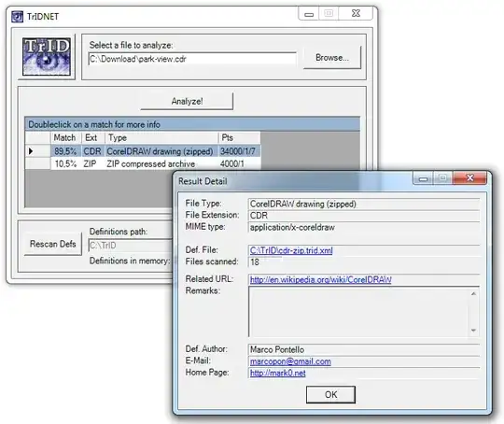This screenshot has height=424, width=504.
Task: Click the marcopon@gmail.com e-mail link
Action: (290, 361)
